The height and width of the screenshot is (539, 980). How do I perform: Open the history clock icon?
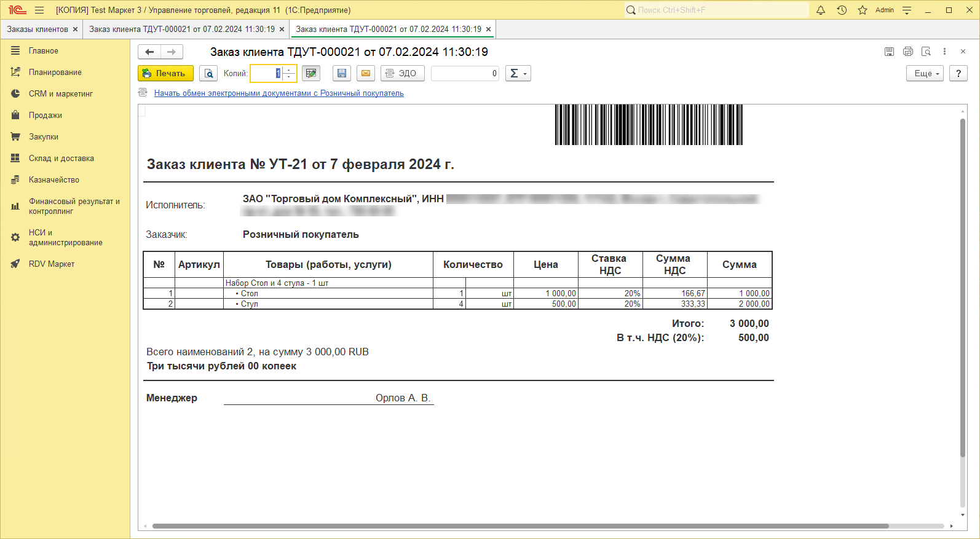coord(842,10)
